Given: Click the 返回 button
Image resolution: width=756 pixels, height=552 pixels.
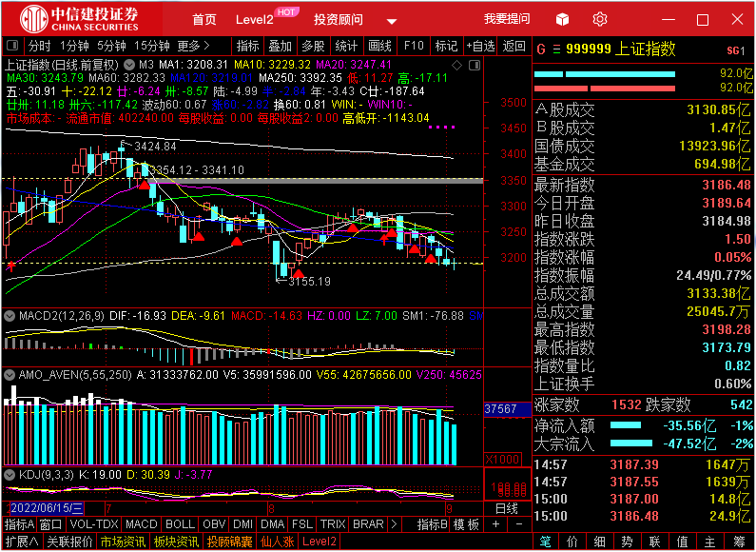Looking at the screenshot, I should tap(514, 46).
